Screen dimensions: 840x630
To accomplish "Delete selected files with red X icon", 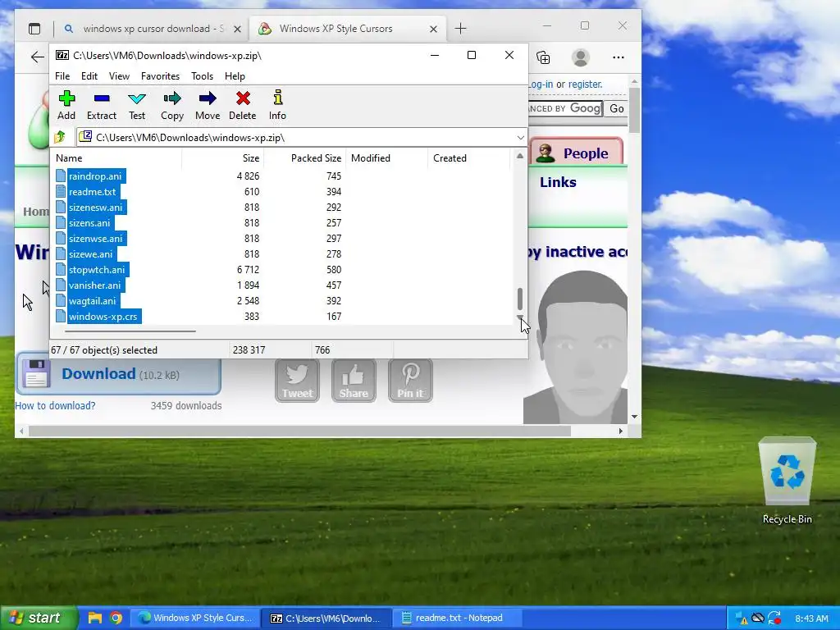I will click(243, 106).
